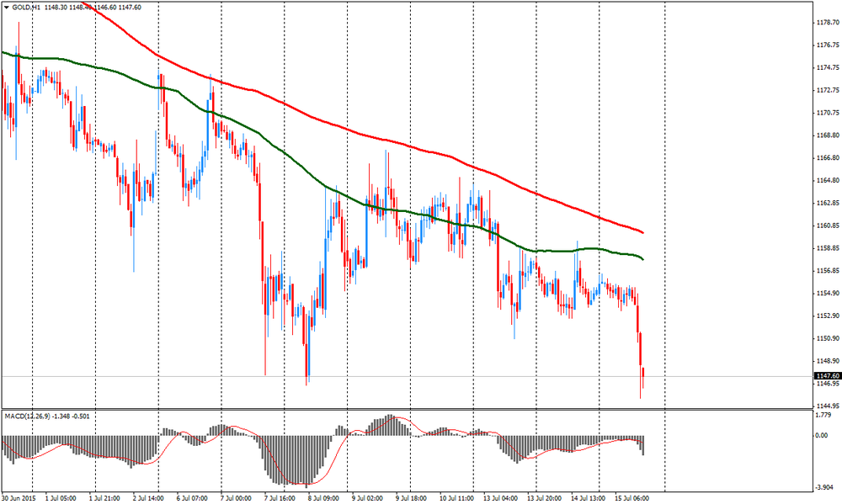Click the 1144.95 price scale label
This screenshot has width=842, height=504.
click(827, 406)
